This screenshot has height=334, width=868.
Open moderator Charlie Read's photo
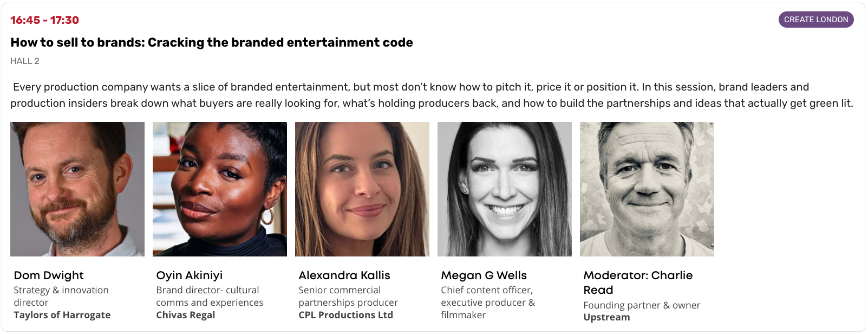(647, 189)
